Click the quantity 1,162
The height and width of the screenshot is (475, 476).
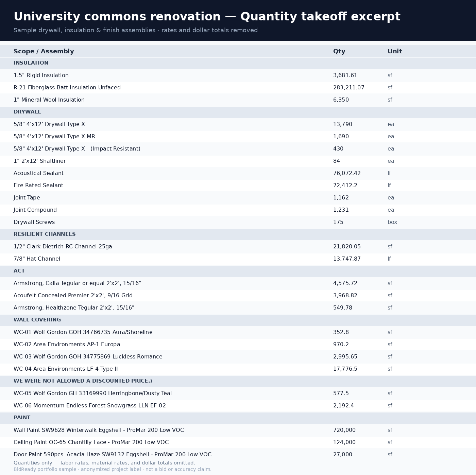341,198
